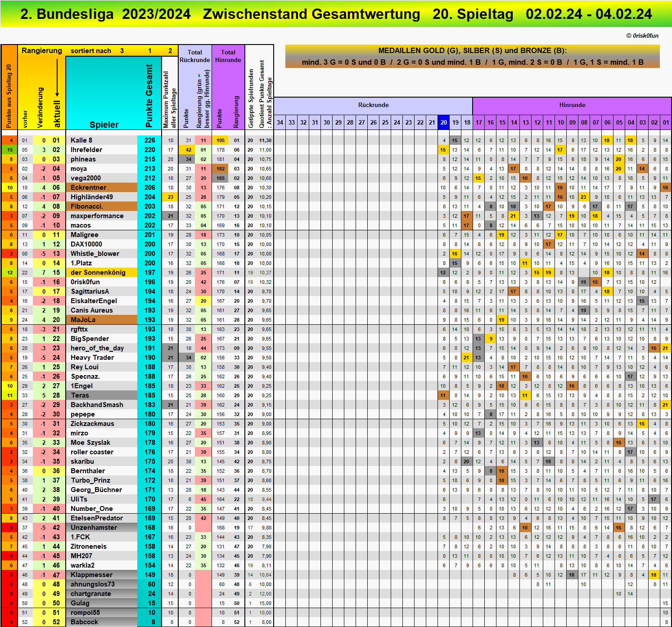This screenshot has width=672, height=627.
Task: Click the phineas player row name
Action: pyautogui.click(x=83, y=159)
